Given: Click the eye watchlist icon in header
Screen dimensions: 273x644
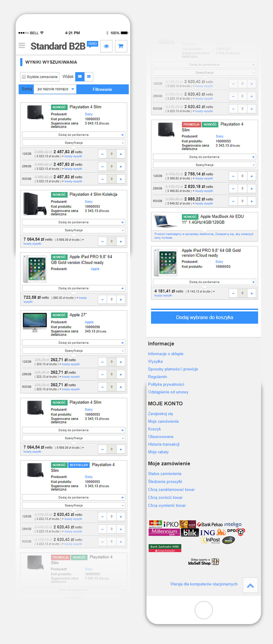Looking at the screenshot, I should point(106,46).
